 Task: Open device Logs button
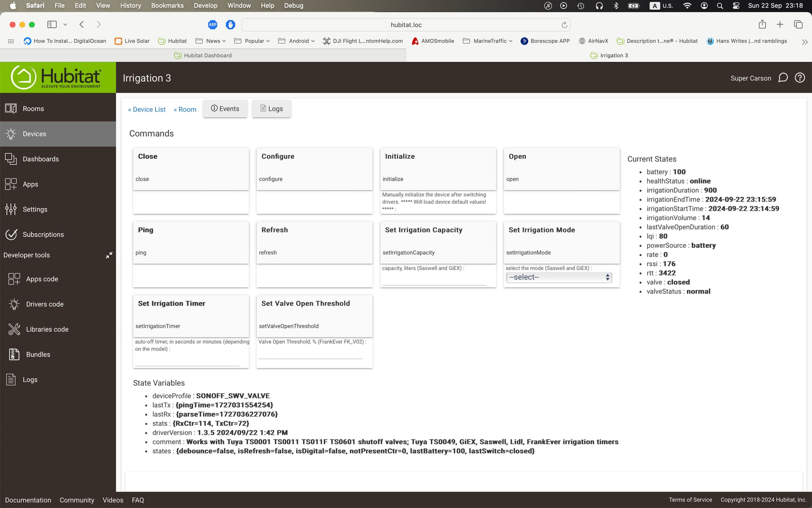(x=272, y=109)
